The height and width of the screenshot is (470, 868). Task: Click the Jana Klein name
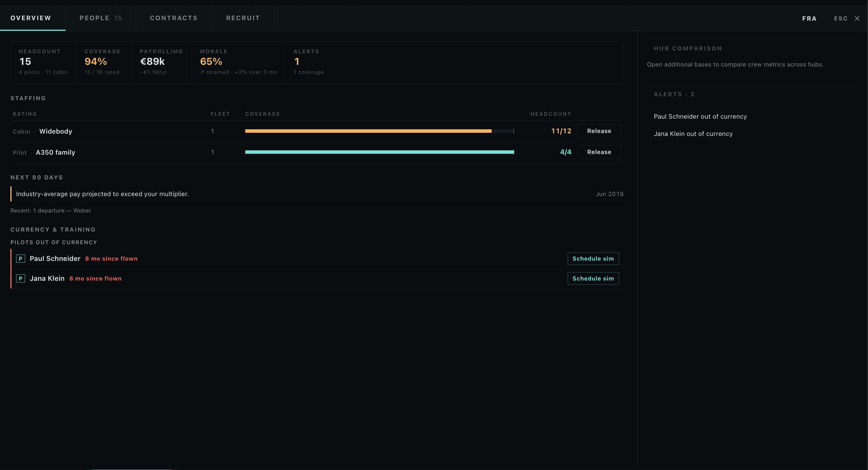[47, 278]
